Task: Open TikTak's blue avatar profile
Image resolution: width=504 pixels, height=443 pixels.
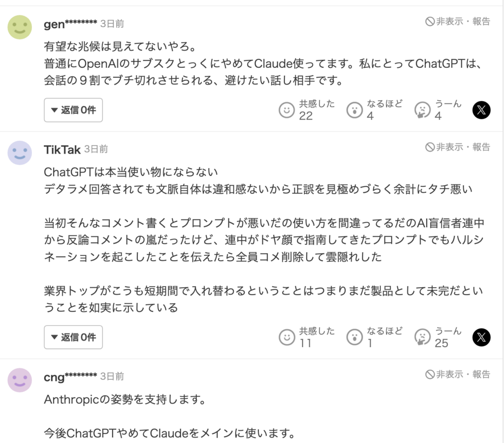Action: 20,153
